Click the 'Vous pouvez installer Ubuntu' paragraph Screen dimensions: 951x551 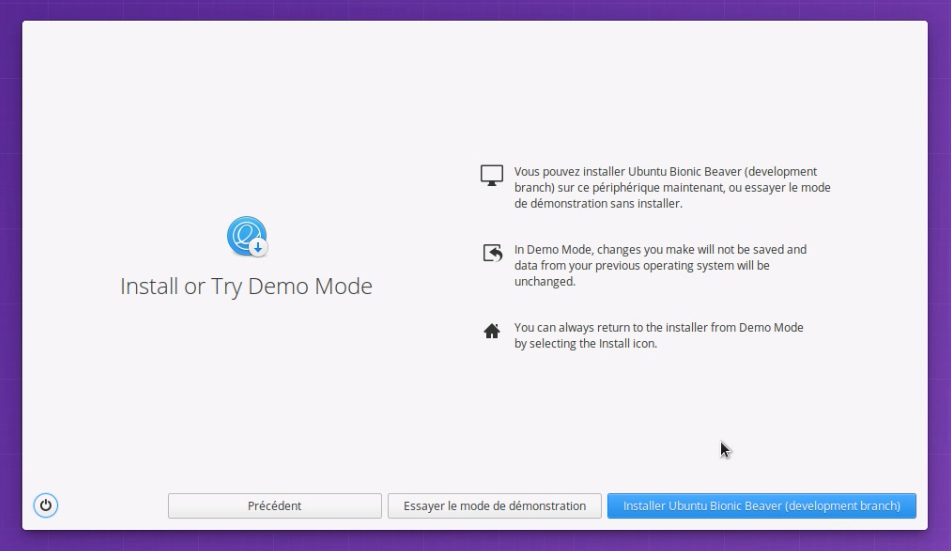pos(672,188)
